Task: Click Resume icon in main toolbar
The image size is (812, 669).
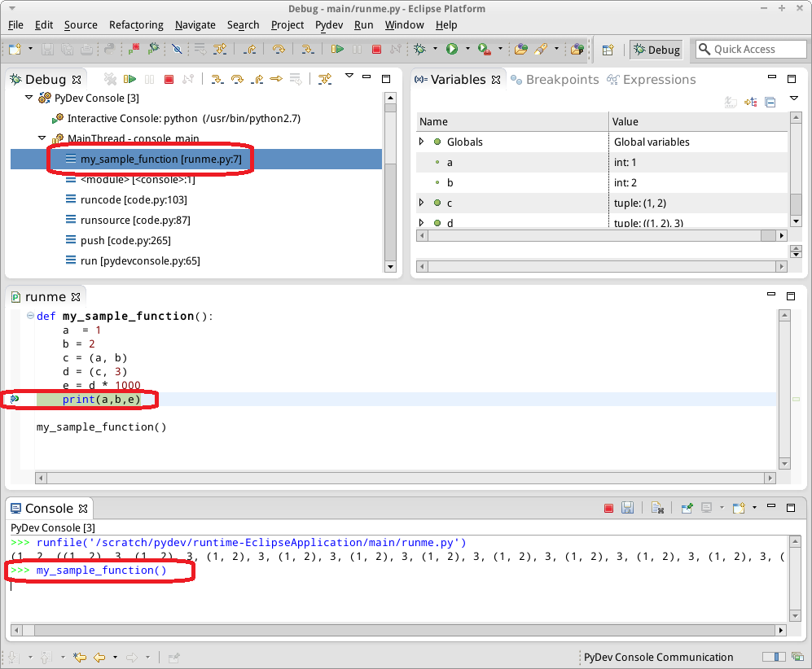Action: (338, 49)
